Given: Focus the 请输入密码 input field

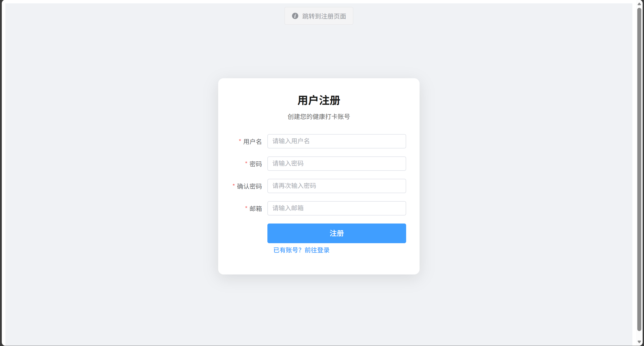Looking at the screenshot, I should [x=337, y=164].
